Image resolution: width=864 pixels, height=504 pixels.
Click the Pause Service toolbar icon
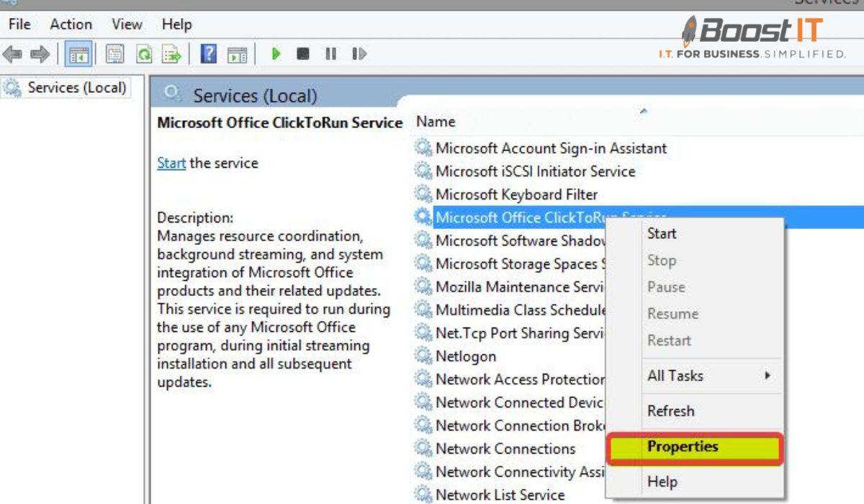330,54
